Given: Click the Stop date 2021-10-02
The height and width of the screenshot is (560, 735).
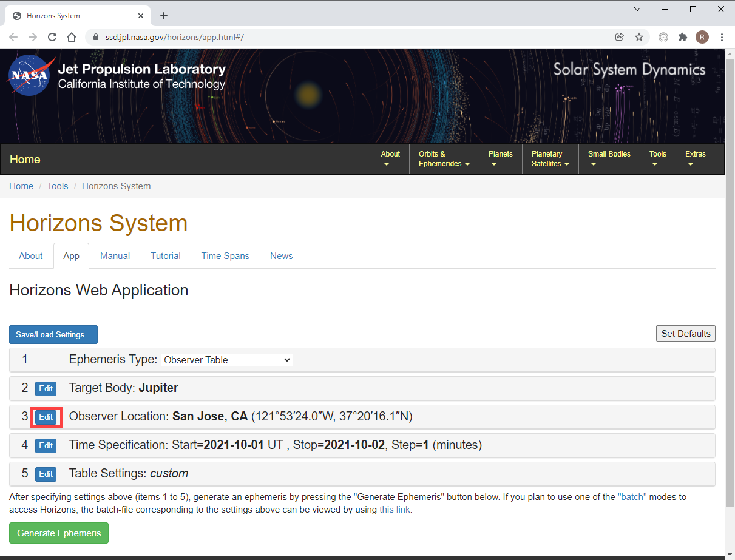Looking at the screenshot, I should 354,445.
